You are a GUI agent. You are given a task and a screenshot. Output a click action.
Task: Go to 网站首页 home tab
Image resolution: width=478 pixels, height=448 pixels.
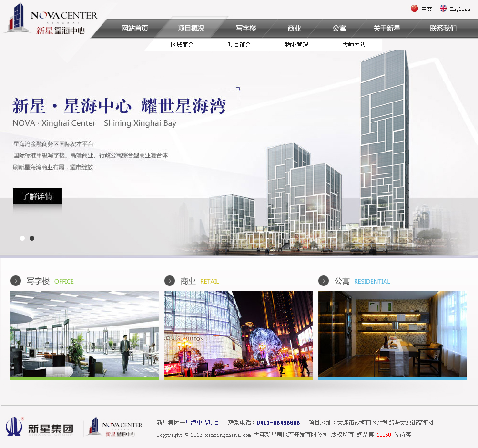click(x=135, y=29)
